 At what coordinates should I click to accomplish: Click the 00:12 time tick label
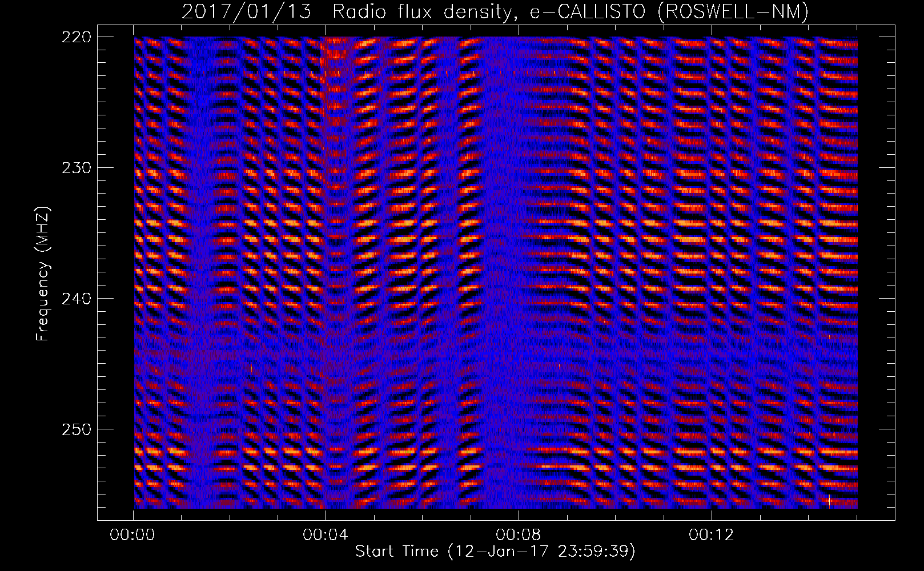pyautogui.click(x=711, y=535)
